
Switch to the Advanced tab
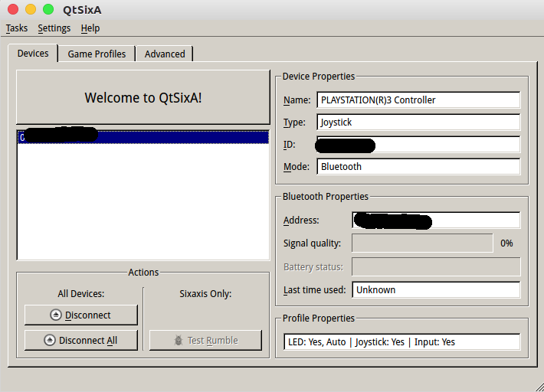point(165,54)
